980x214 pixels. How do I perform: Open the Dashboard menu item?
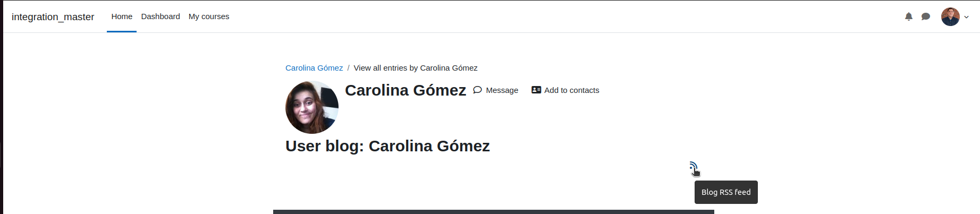(x=160, y=16)
